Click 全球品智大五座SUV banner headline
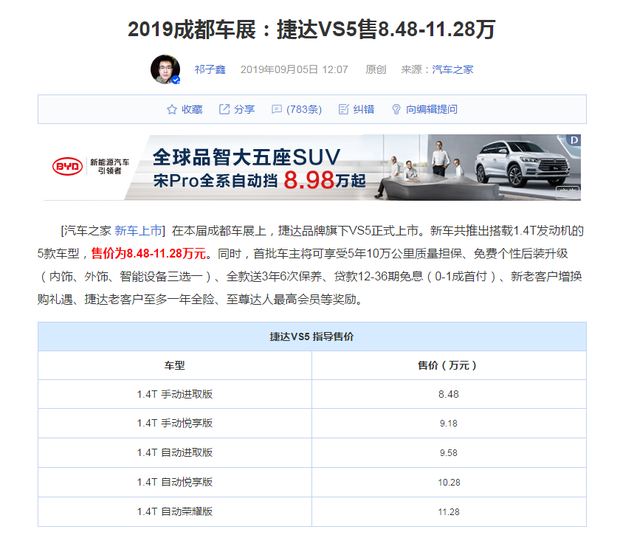The height and width of the screenshot is (535, 620). 246,157
